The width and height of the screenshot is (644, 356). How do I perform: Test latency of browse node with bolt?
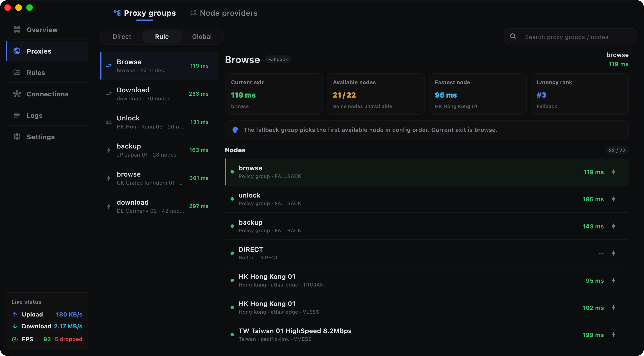(614, 172)
